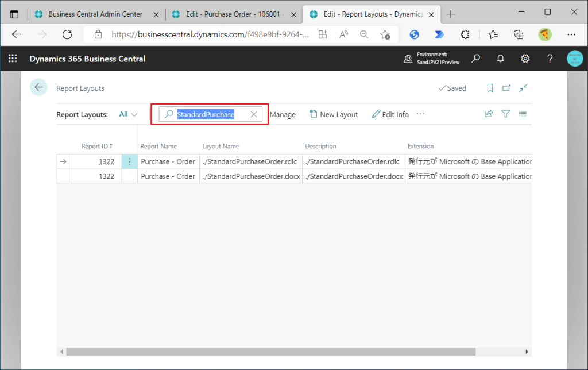Open the browser extensions puzzle icon
The width and height of the screenshot is (588, 370).
(465, 34)
